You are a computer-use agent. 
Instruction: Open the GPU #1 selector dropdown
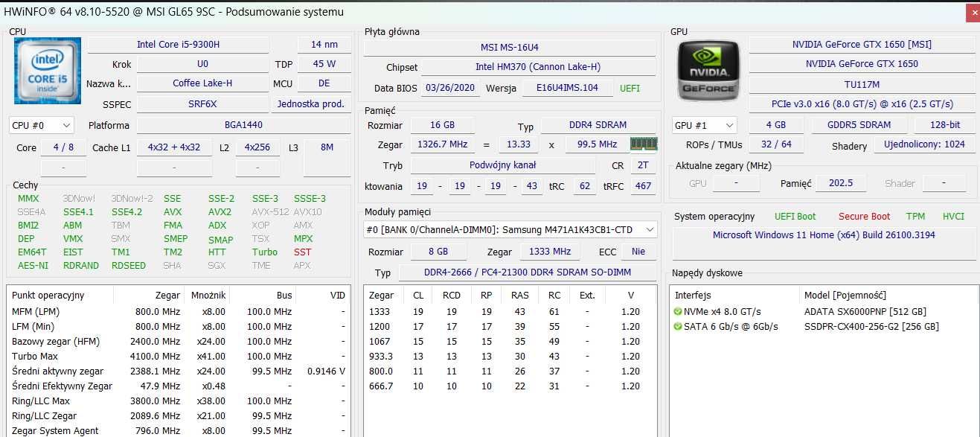(704, 125)
